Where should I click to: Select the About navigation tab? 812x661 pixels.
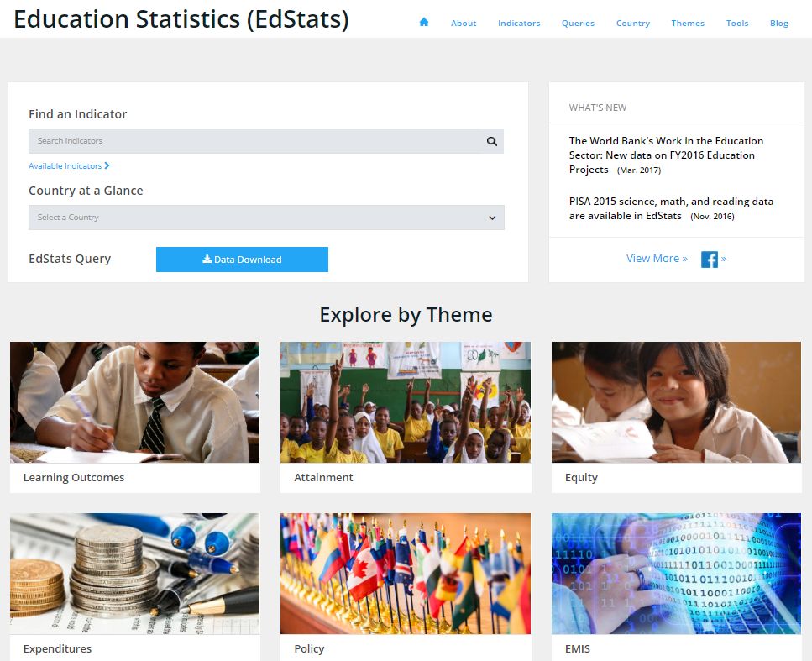[x=464, y=23]
